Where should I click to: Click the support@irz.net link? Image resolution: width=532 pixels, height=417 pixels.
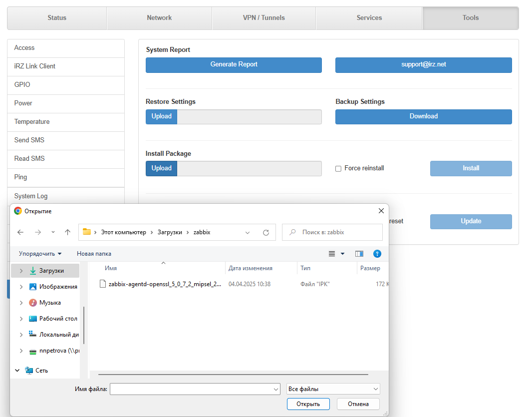tap(423, 65)
